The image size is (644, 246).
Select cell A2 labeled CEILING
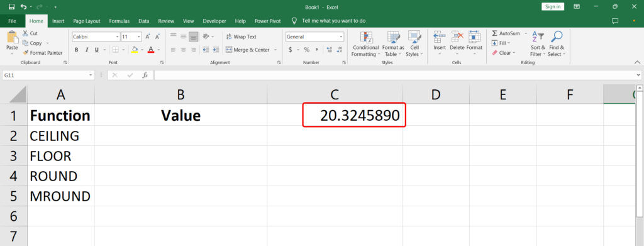(61, 136)
